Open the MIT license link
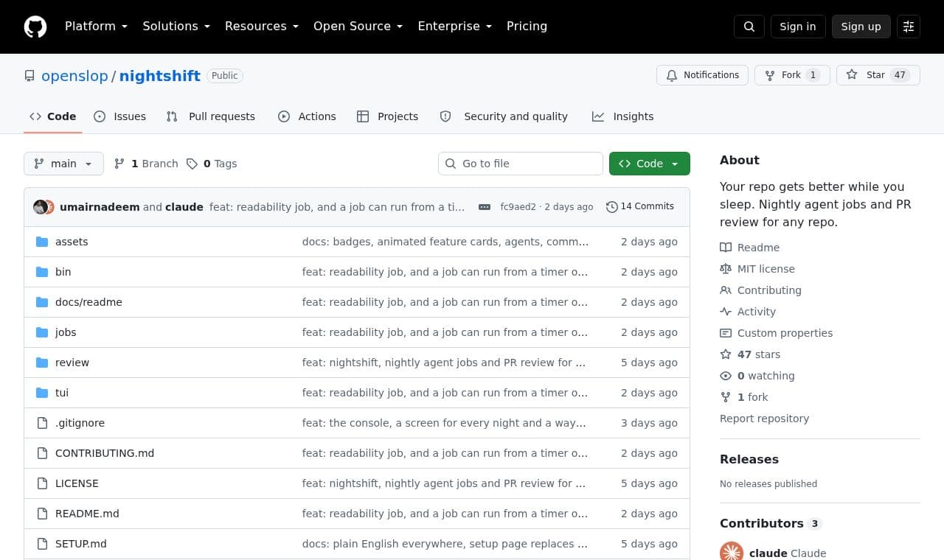Image resolution: width=944 pixels, height=560 pixels. (757, 269)
